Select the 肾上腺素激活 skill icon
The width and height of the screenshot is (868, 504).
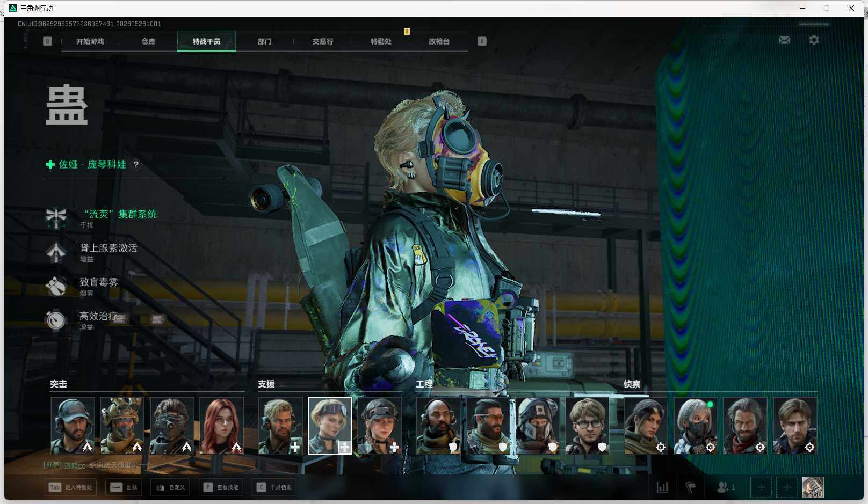[x=56, y=252]
